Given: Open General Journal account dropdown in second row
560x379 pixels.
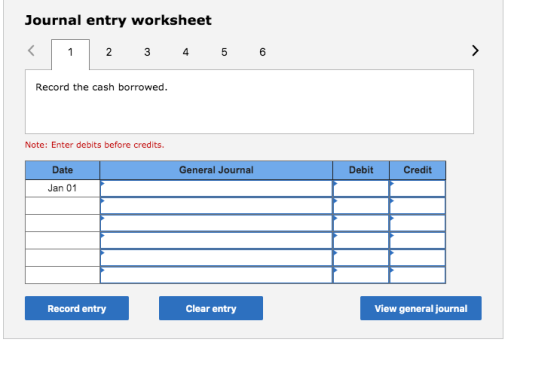Looking at the screenshot, I should coord(216,206).
